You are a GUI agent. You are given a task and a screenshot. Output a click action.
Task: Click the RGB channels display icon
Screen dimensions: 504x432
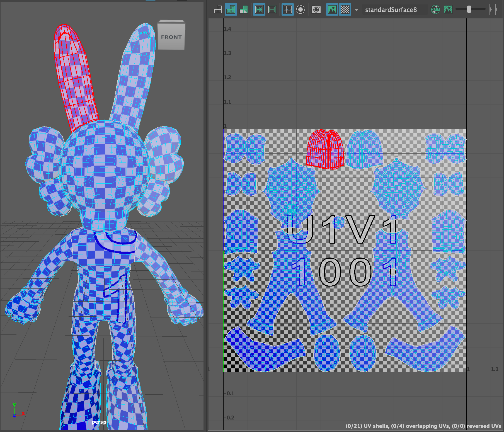click(x=435, y=10)
